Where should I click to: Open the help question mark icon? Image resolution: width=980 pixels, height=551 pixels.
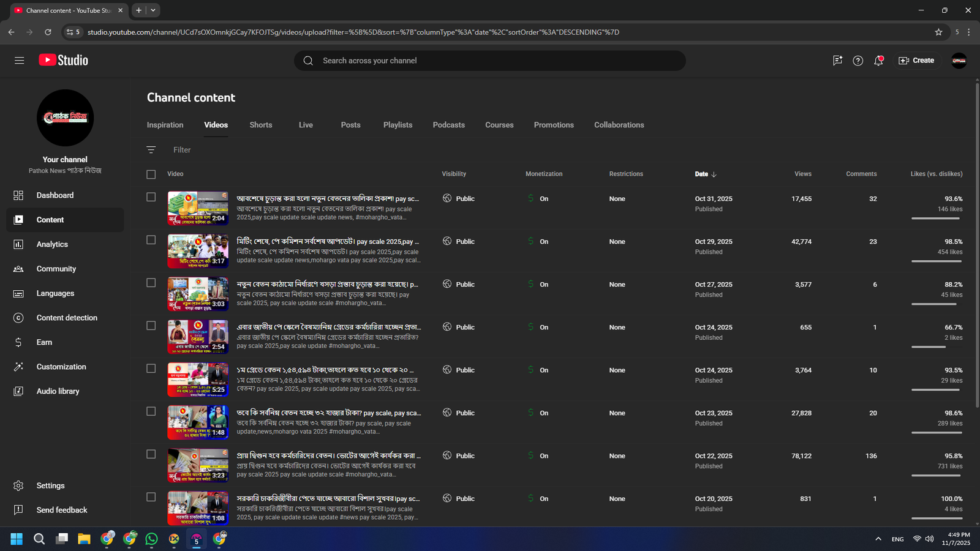pyautogui.click(x=858, y=61)
